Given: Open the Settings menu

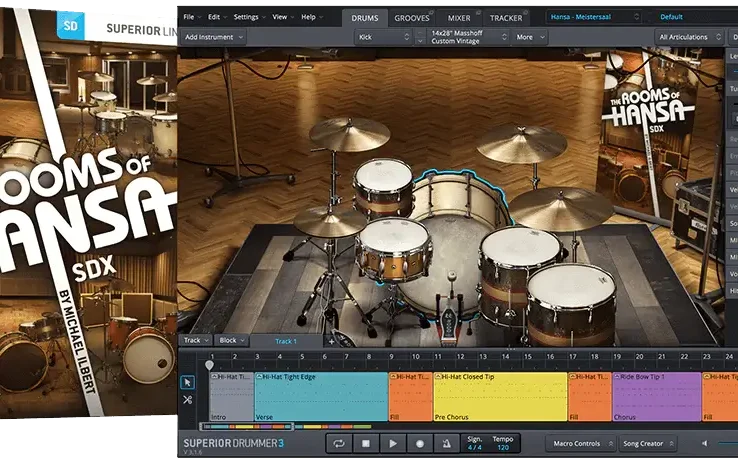Looking at the screenshot, I should pos(249,17).
